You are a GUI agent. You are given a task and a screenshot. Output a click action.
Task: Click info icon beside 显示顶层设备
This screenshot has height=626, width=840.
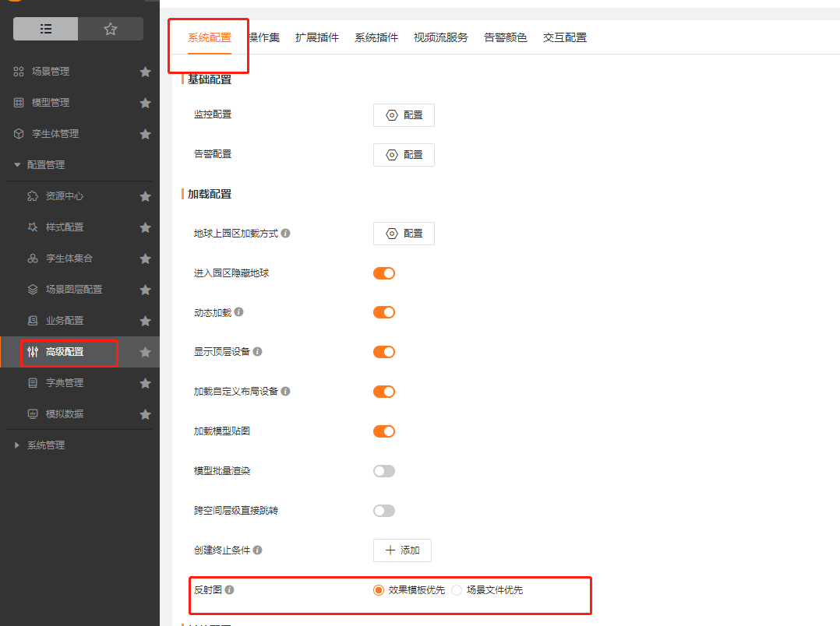click(x=258, y=351)
